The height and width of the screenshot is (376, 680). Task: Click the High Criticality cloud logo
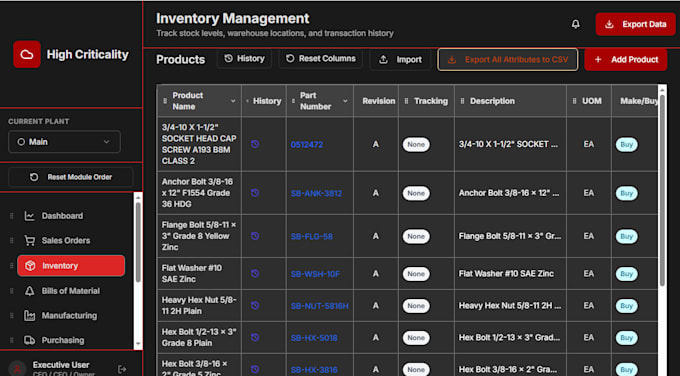point(27,54)
